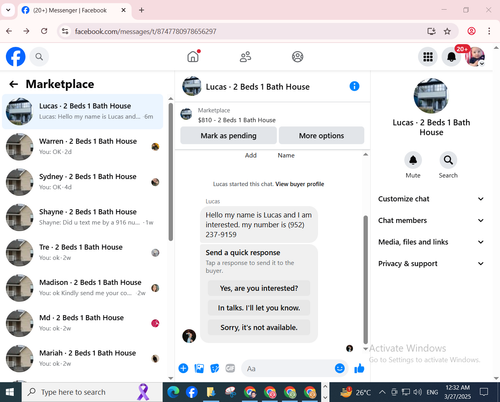Image resolution: width=500 pixels, height=402 pixels.
Task: Open conversation info blue i icon
Action: click(354, 86)
